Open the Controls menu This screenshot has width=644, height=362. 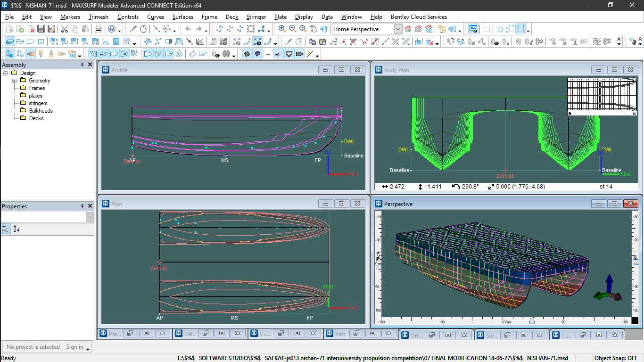[x=128, y=17]
